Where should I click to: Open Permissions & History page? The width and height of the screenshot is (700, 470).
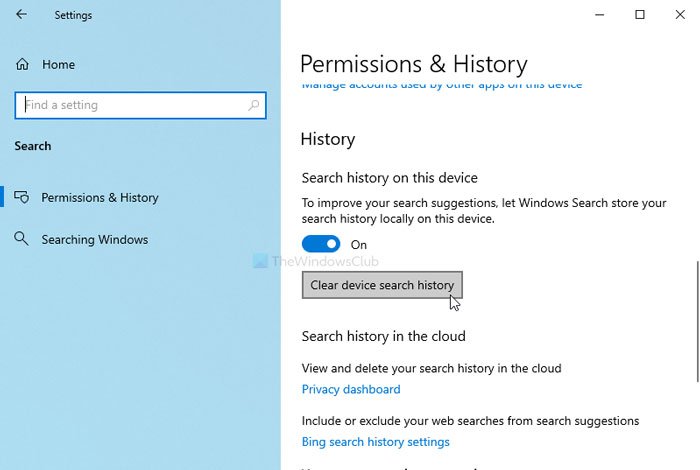[99, 198]
